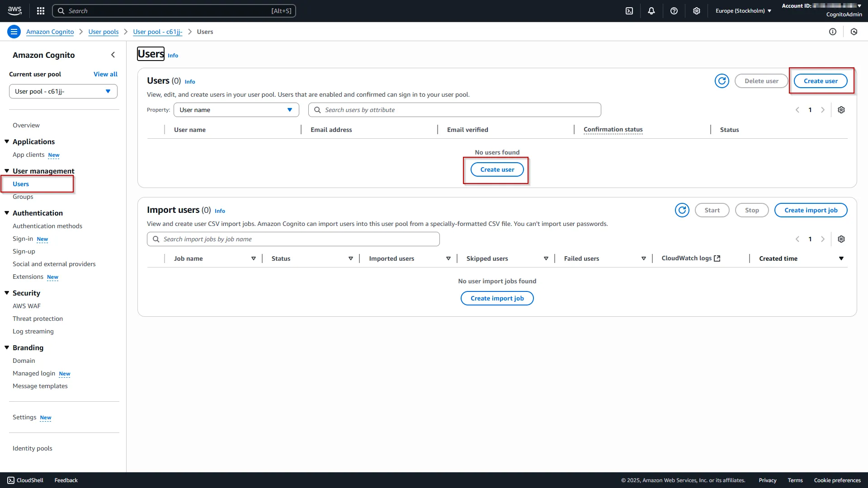Open Social and external providers
Viewport: 868px width, 488px height.
(54, 264)
